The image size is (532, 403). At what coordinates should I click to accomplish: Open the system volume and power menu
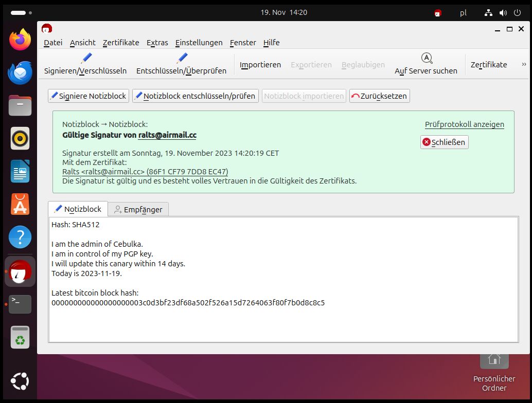point(502,12)
